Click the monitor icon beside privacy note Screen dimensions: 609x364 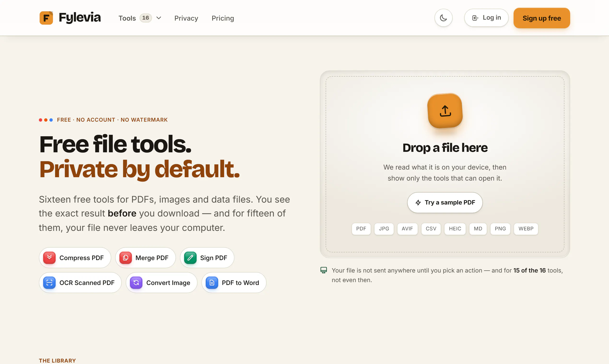(324, 270)
